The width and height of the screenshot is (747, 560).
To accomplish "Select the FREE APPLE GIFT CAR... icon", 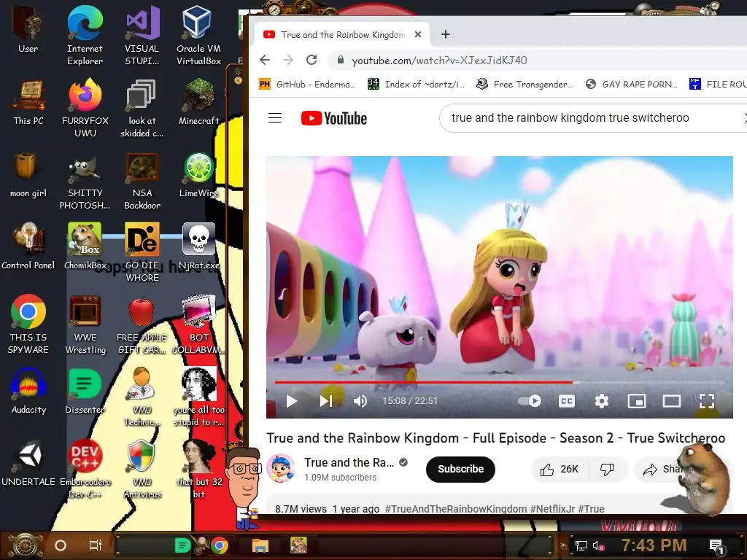I will click(142, 324).
